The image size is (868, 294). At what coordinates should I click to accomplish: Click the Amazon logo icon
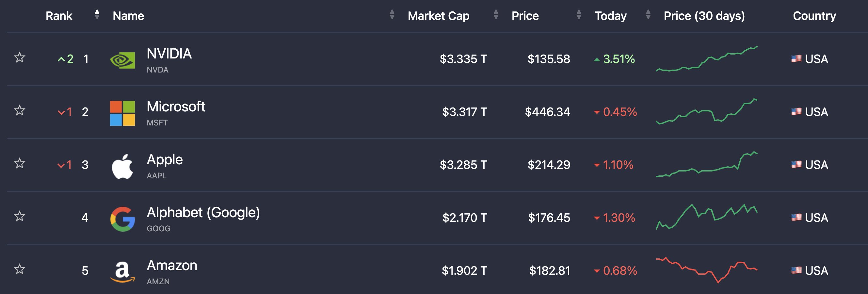(122, 272)
